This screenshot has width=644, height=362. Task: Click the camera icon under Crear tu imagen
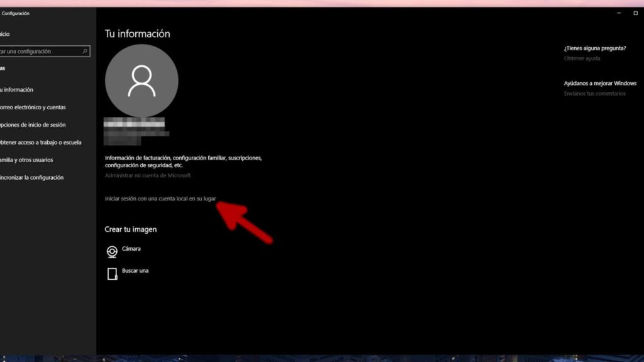[112, 252]
